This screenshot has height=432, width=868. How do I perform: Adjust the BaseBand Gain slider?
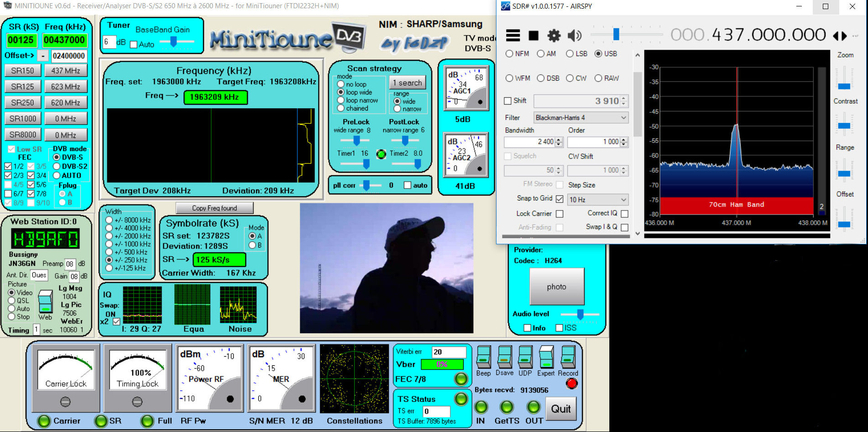[x=173, y=42]
